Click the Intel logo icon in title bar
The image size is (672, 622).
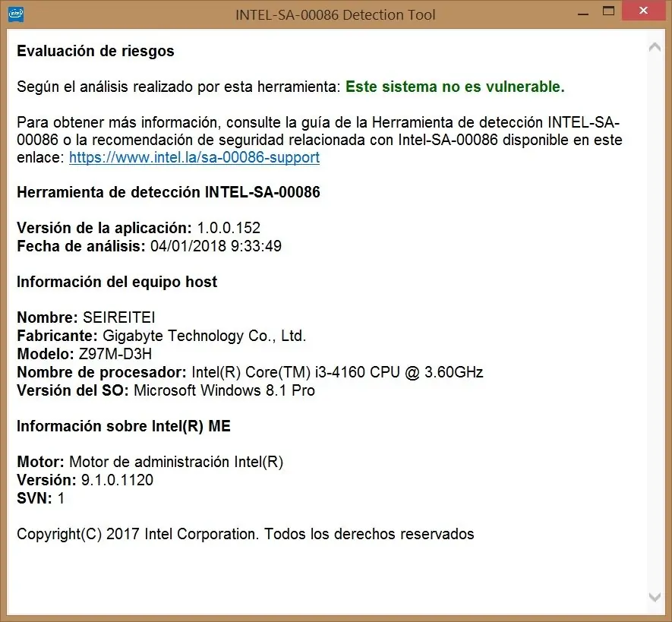pos(16,14)
